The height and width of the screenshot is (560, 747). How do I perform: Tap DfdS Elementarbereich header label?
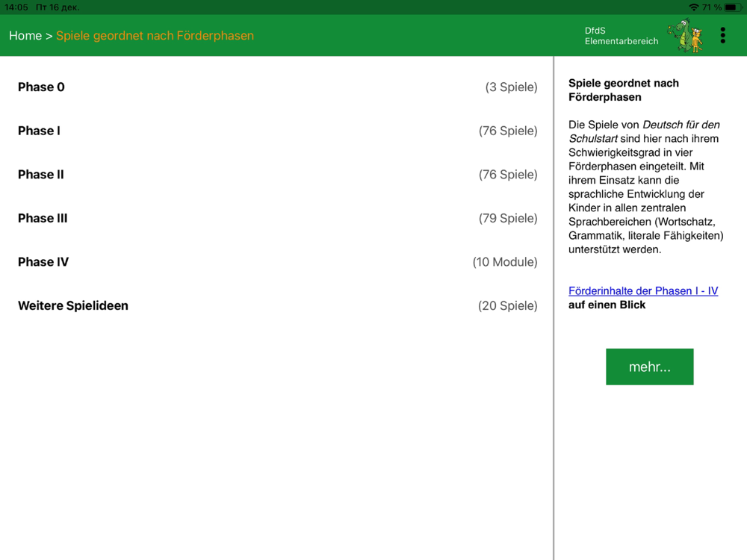(622, 36)
